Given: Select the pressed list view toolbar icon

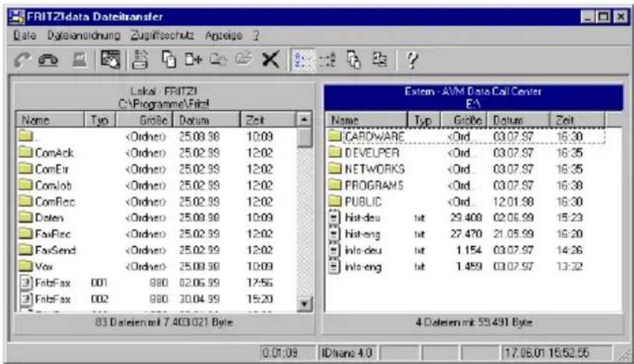Looking at the screenshot, I should [x=302, y=60].
